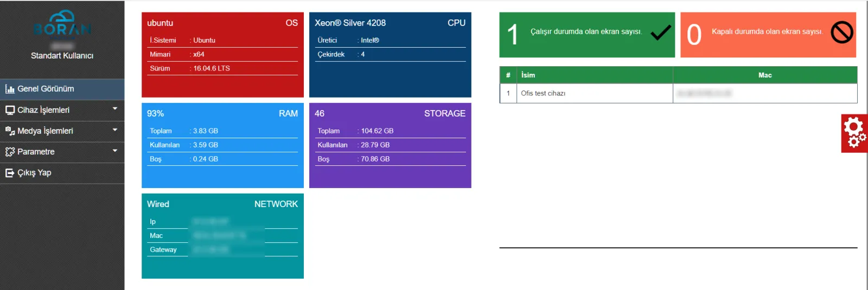Click the Cihaz İşlemleri monitor icon

10,110
